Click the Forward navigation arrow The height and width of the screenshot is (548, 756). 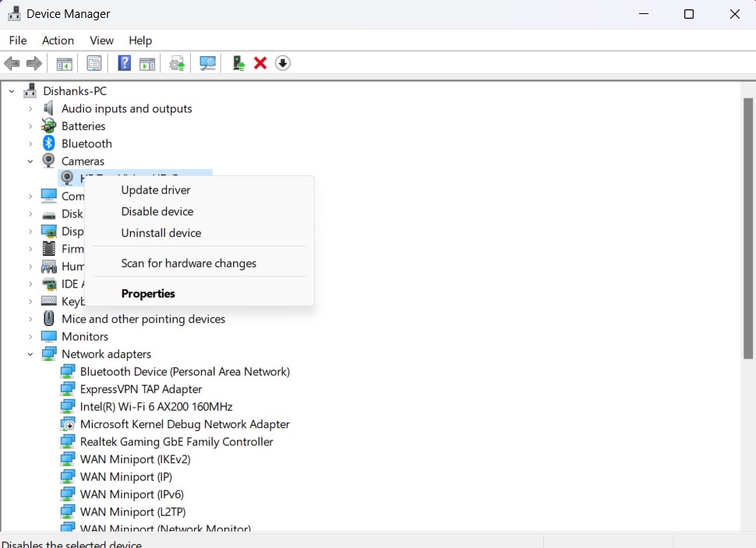(34, 63)
